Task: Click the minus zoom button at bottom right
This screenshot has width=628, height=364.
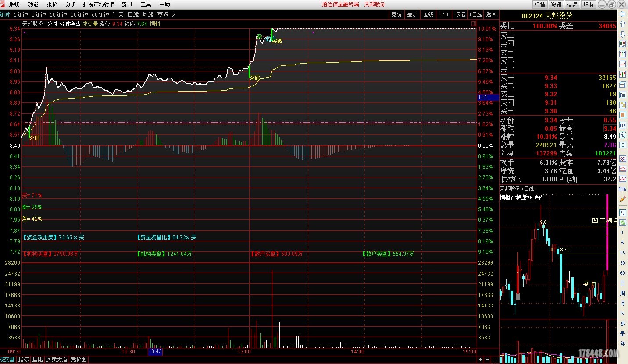Action: (488, 359)
